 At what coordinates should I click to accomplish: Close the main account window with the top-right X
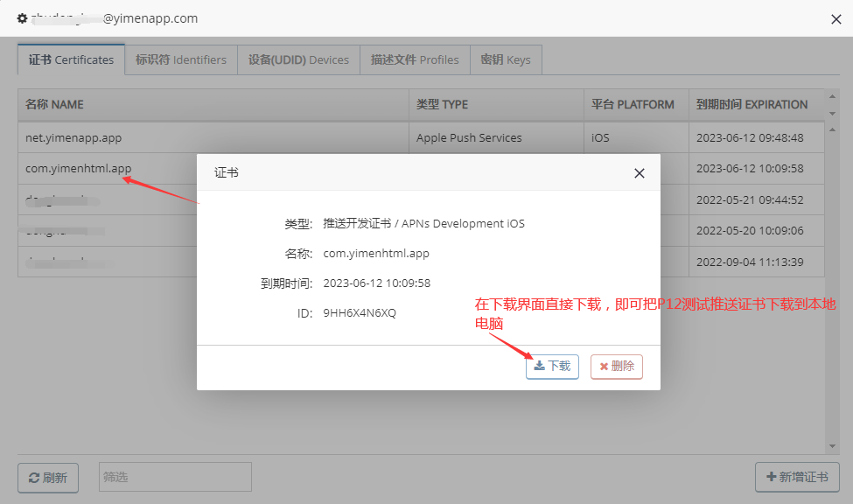[x=836, y=19]
